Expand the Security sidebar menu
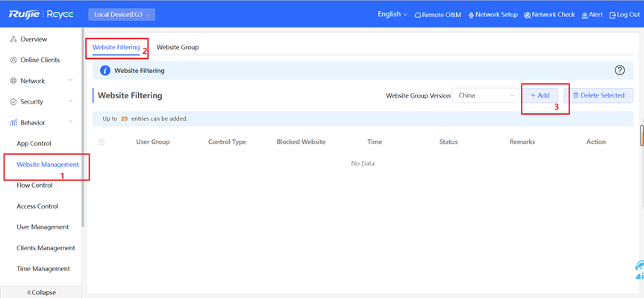Viewport: 644px width, 298px height. click(x=41, y=101)
